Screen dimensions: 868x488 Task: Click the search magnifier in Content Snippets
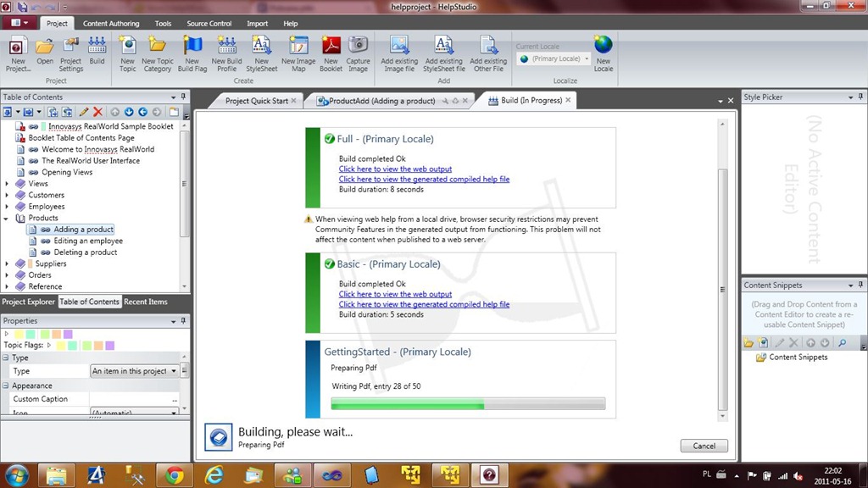point(842,343)
